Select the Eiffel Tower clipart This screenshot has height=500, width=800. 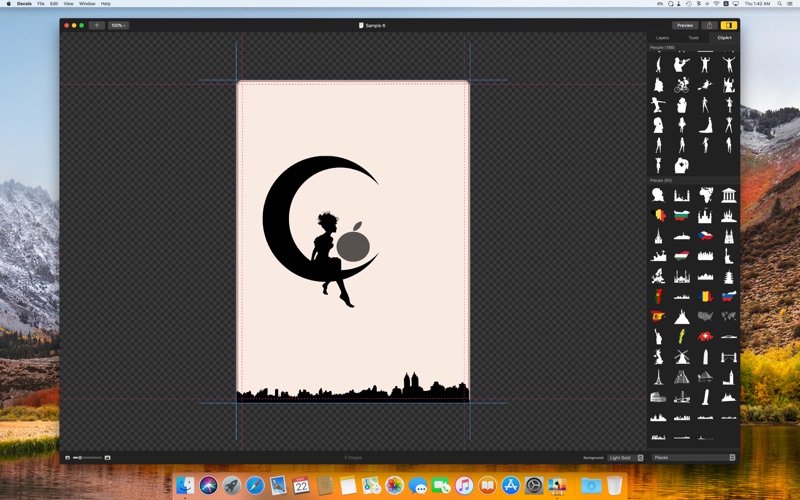pyautogui.click(x=658, y=377)
